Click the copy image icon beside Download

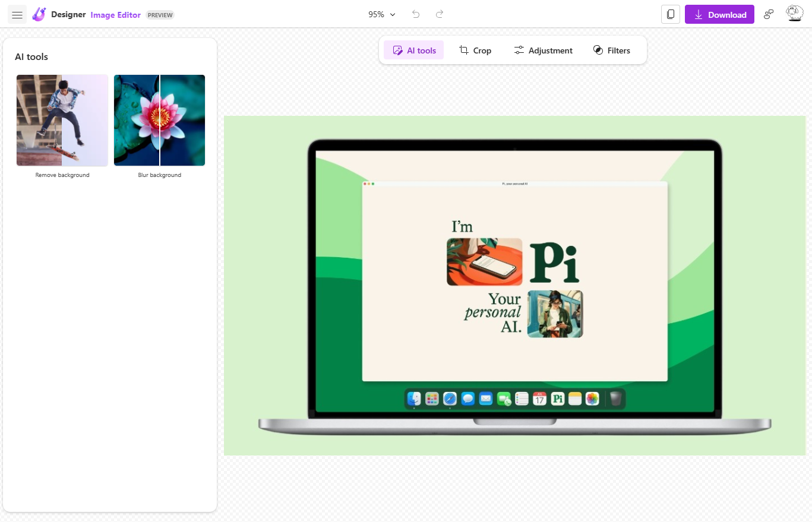click(x=671, y=15)
